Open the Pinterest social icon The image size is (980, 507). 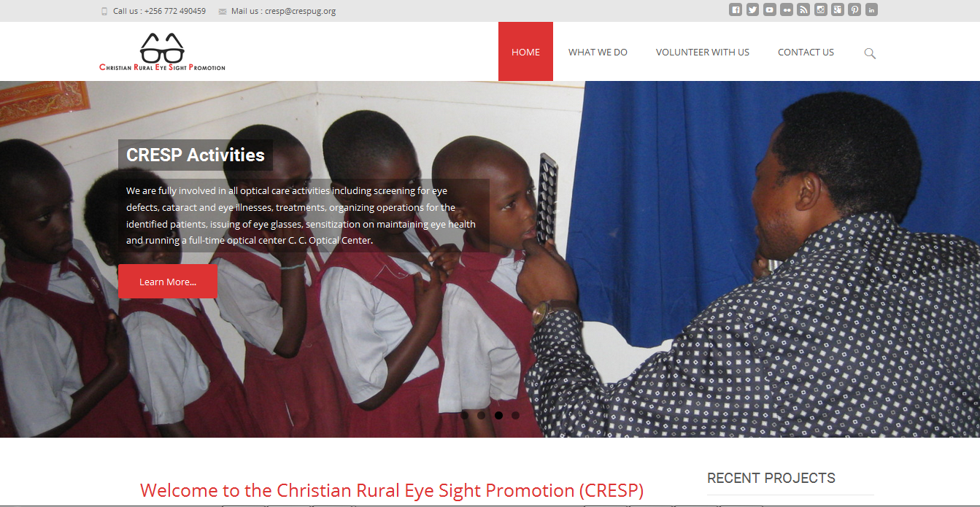click(854, 9)
